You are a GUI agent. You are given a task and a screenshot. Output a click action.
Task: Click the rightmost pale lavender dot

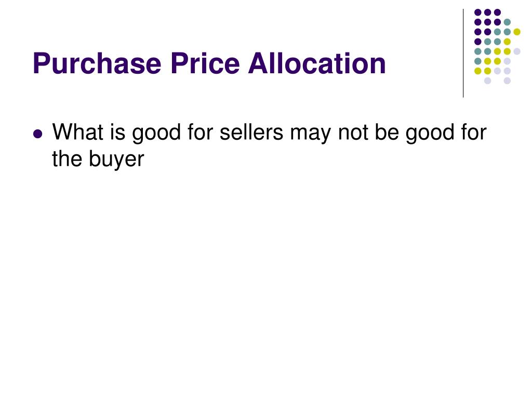click(x=517, y=51)
